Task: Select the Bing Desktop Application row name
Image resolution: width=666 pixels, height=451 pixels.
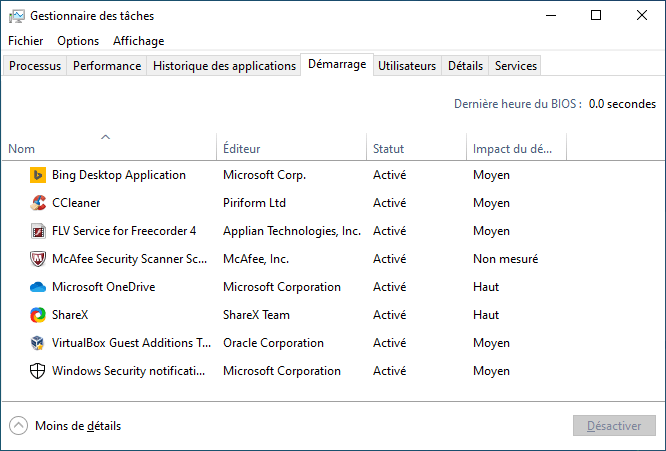Action: point(119,175)
